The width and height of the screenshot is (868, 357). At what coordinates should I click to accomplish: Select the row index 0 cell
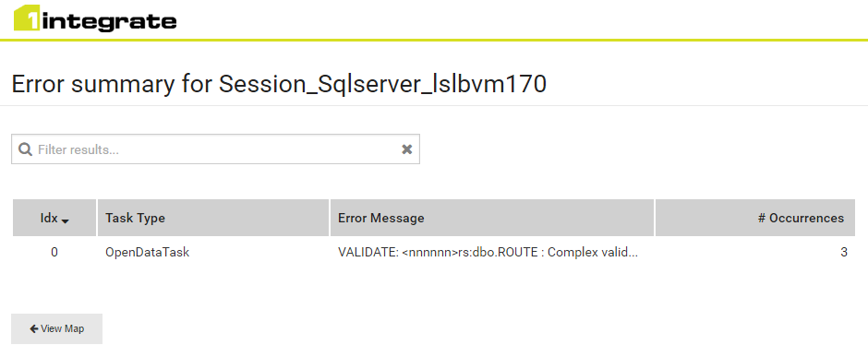pyautogui.click(x=54, y=253)
